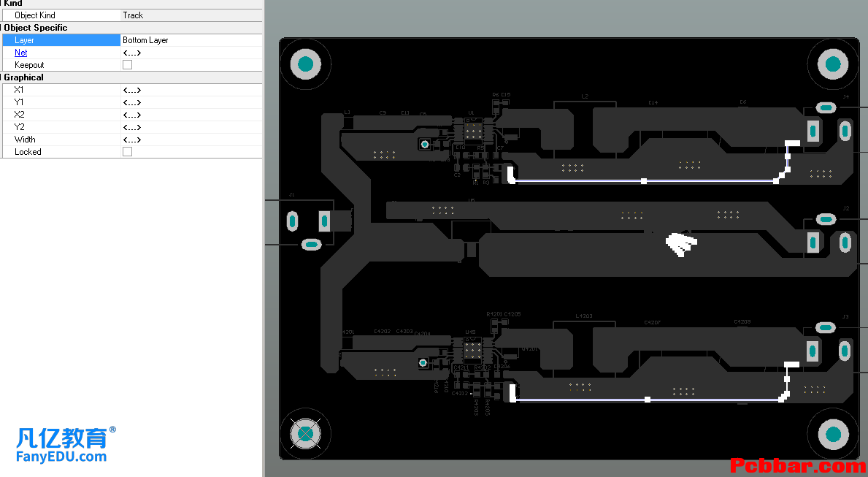Click the bottom horizontal pad of connector J1
Screen dimensions: 868x477
click(311, 244)
